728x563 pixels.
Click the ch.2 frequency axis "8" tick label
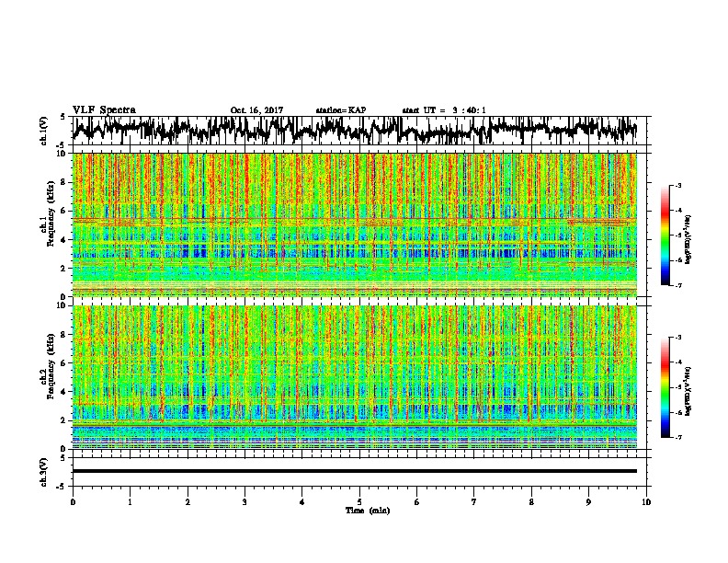click(63, 335)
